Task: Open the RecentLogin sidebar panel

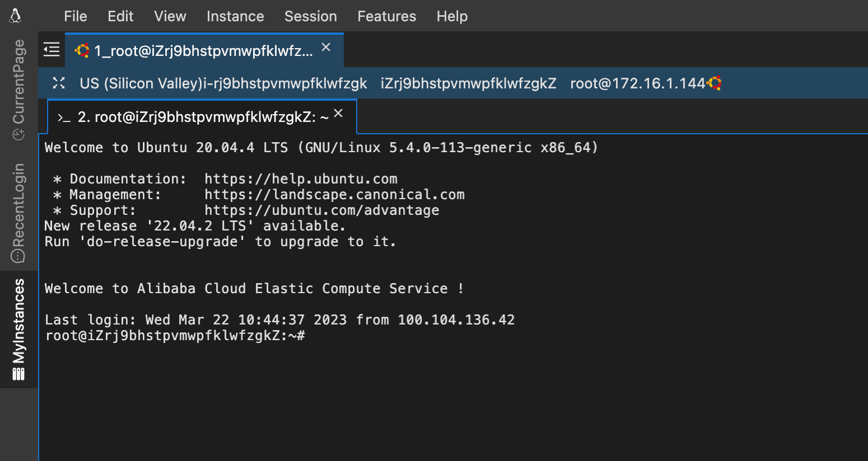Action: (18, 213)
